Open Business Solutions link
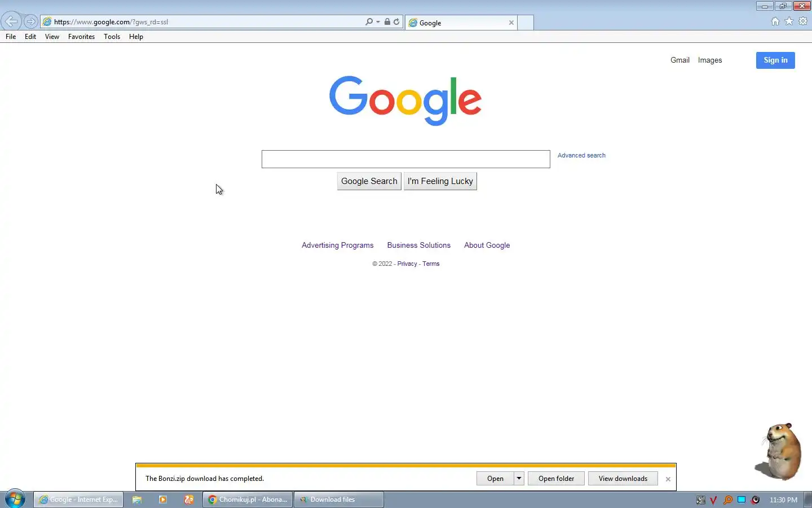Screen dimensions: 812x508 coord(418,245)
